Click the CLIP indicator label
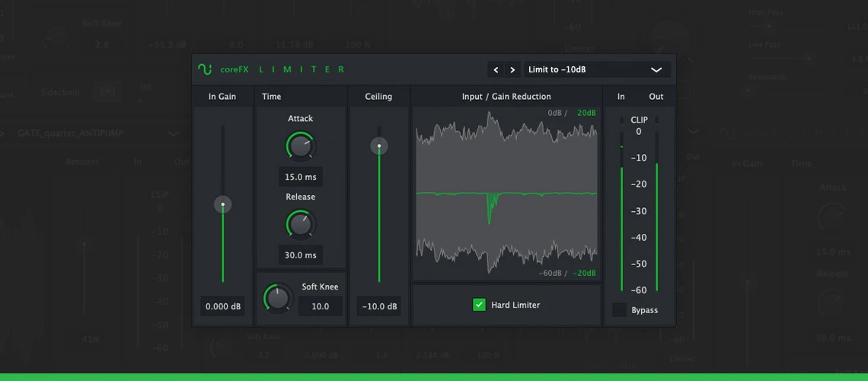868x381 pixels. point(639,120)
